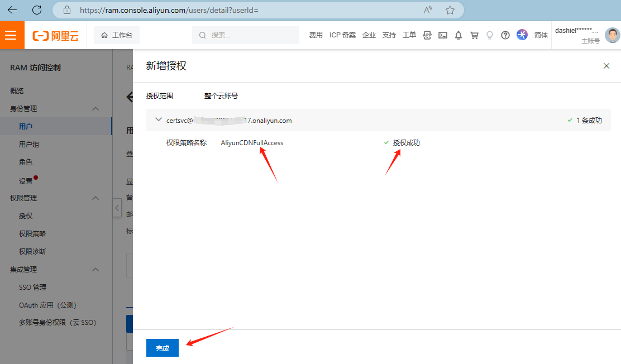Open the CloudShell terminal icon
Image resolution: width=621 pixels, height=364 pixels.
coord(443,35)
